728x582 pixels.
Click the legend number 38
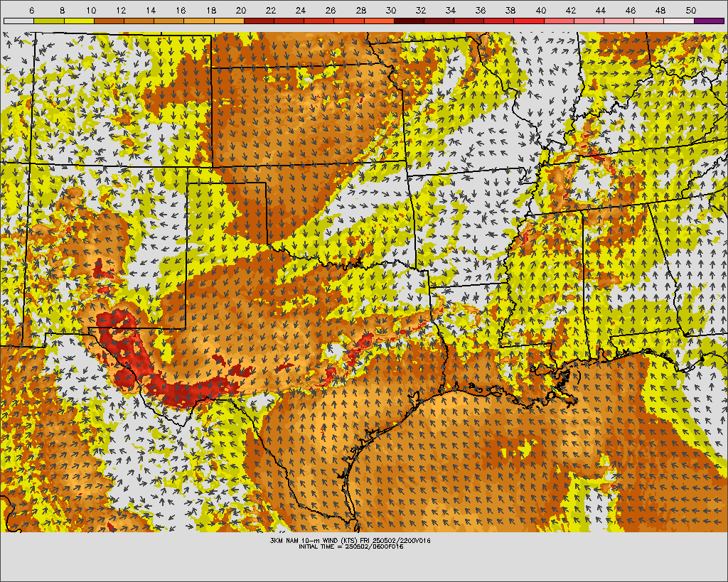point(510,10)
